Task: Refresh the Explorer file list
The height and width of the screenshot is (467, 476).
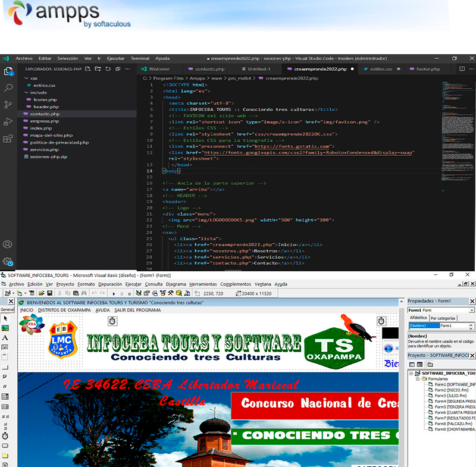Action: [108, 69]
